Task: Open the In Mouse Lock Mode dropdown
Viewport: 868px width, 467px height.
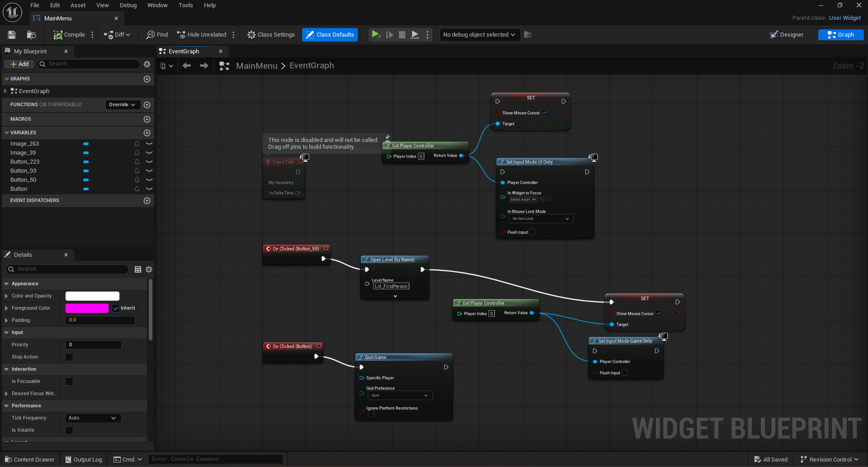Action: [541, 218]
